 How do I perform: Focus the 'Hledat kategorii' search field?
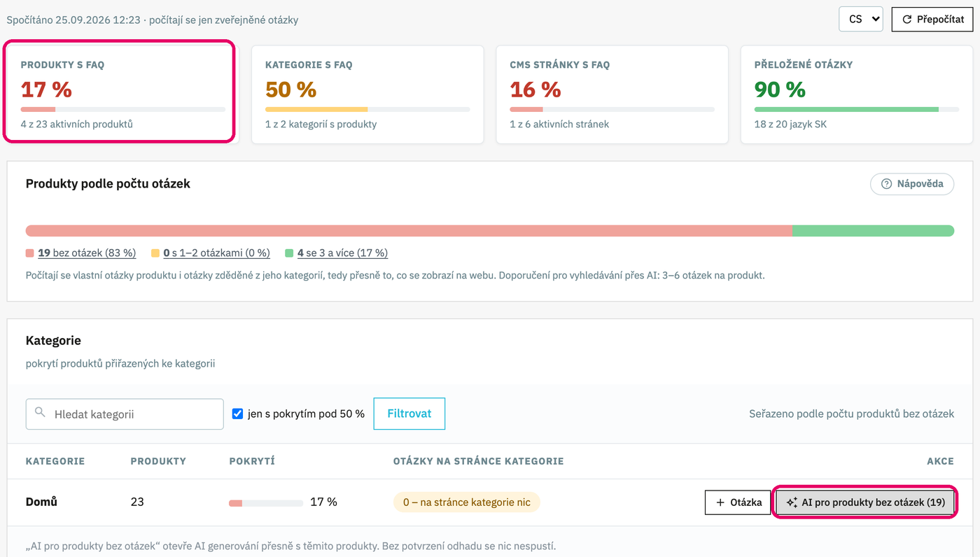click(125, 414)
